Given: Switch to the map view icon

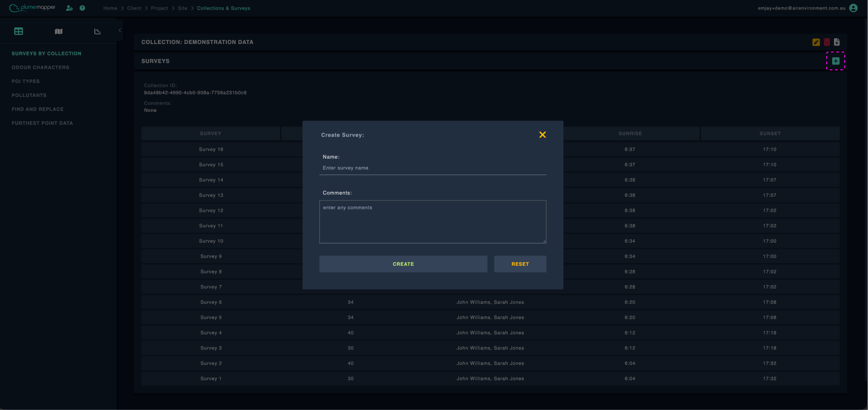Looking at the screenshot, I should pos(59,31).
